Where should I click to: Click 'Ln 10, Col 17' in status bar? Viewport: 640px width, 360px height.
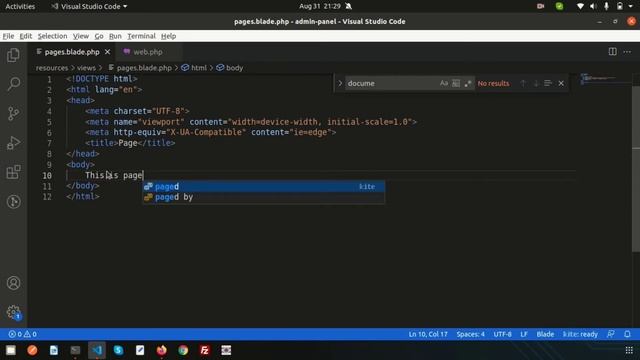[x=428, y=334]
